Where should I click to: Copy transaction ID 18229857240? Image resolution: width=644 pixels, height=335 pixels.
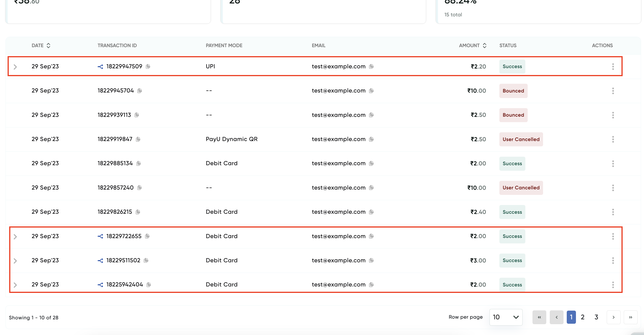click(x=140, y=188)
